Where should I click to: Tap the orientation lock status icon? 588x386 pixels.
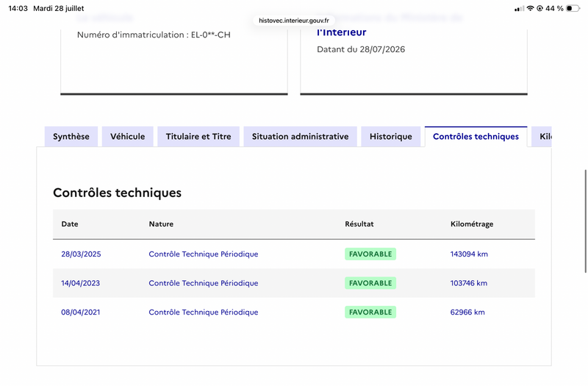540,8
